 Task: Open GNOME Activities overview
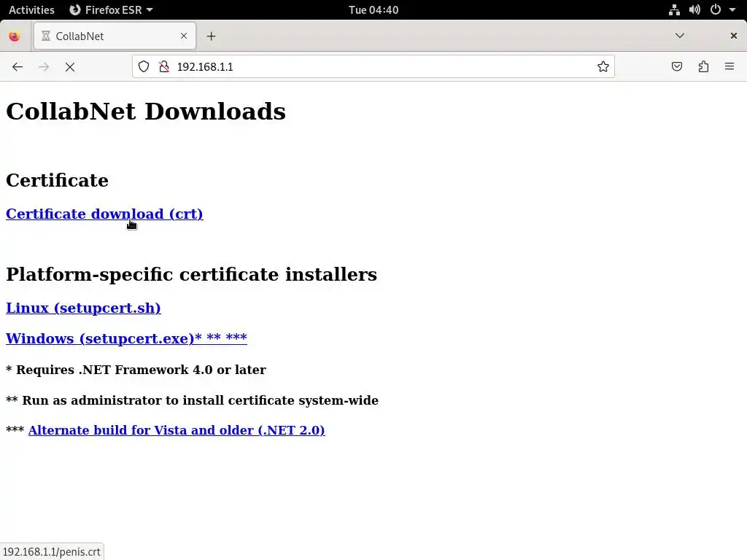click(31, 9)
